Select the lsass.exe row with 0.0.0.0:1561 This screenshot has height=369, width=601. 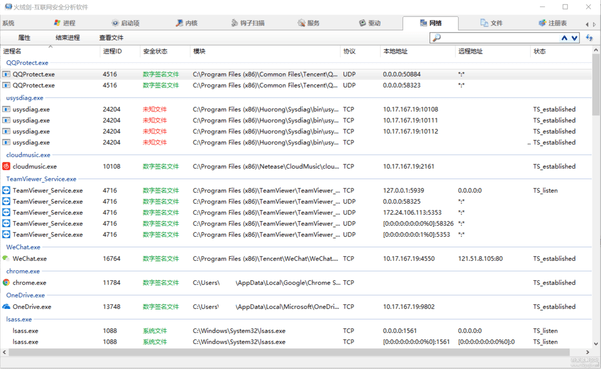(x=295, y=331)
